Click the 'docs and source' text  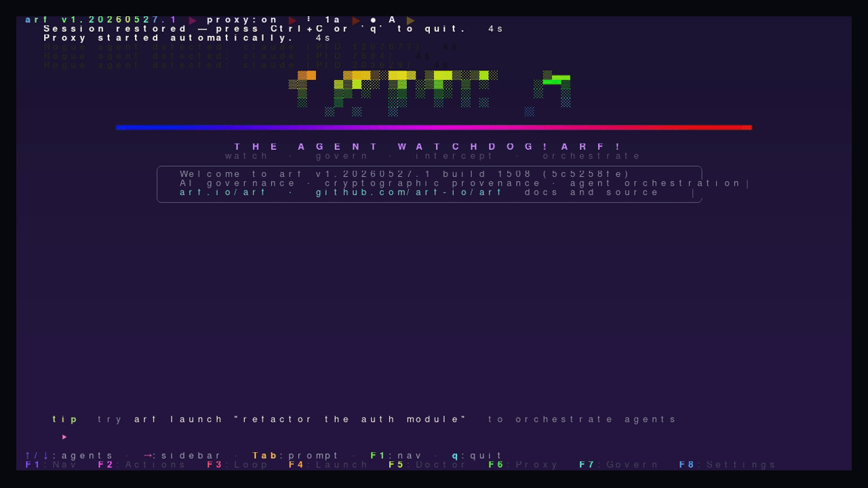pos(591,192)
